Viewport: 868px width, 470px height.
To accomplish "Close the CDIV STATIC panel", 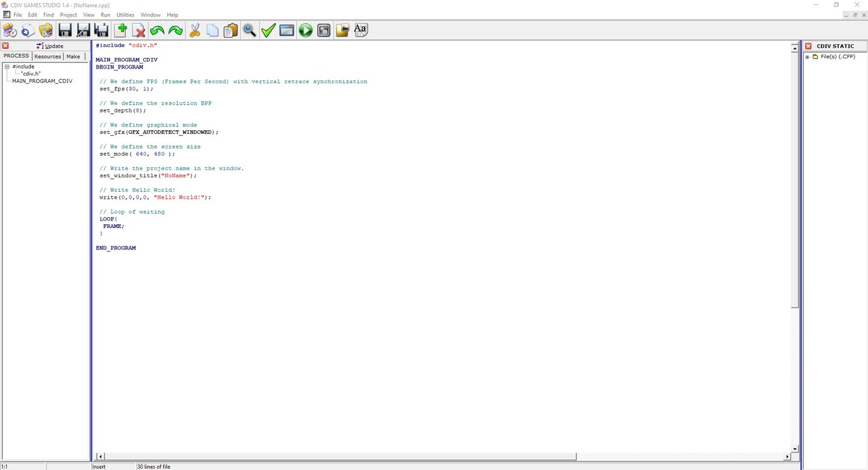I will tap(808, 46).
